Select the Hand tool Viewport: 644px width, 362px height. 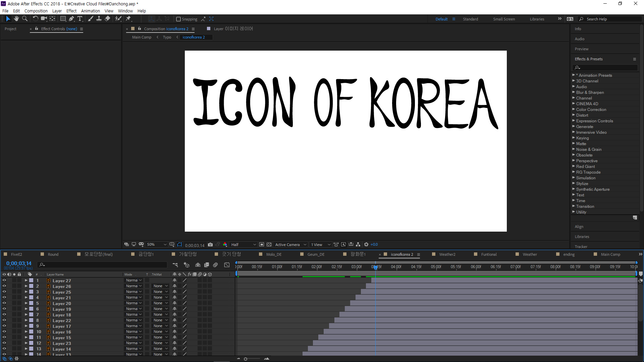[16, 19]
